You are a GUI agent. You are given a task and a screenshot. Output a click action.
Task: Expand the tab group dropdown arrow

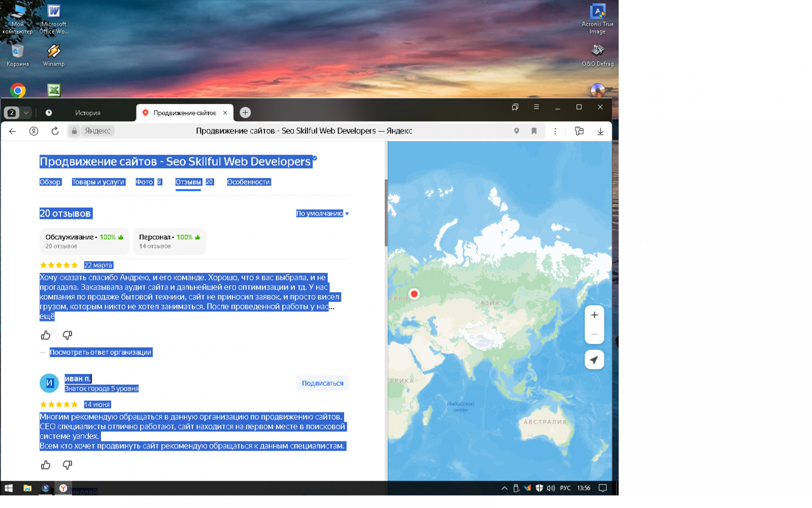pos(26,113)
